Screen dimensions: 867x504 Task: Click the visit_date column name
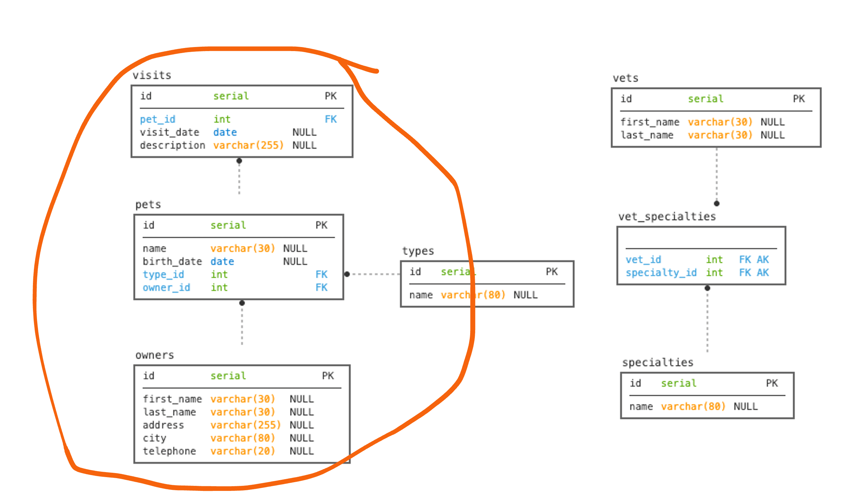[x=170, y=132]
